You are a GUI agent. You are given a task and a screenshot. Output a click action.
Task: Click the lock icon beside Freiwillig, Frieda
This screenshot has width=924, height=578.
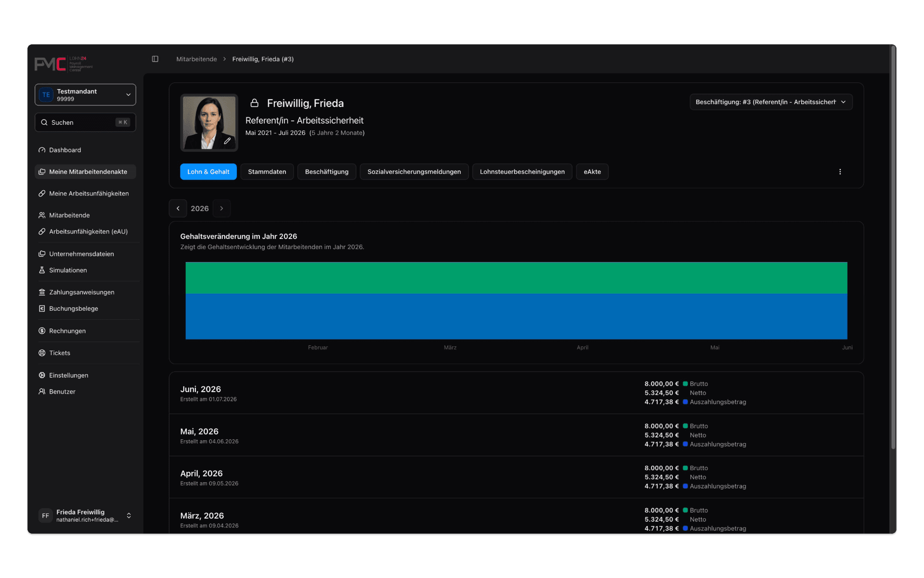(x=255, y=103)
